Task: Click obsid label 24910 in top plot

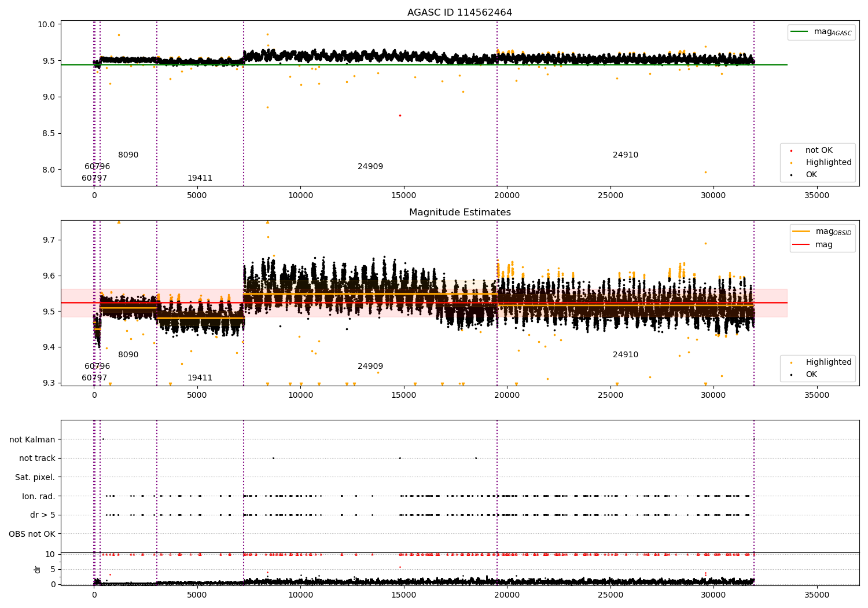Action: 626,155
